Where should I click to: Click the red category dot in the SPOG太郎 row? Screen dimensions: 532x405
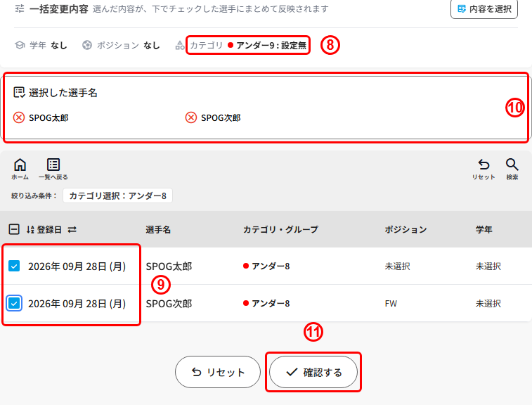[x=246, y=266]
